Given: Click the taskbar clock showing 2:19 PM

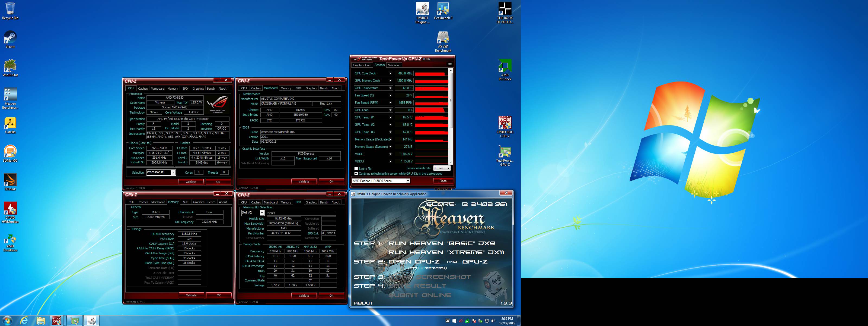Looking at the screenshot, I should click(x=507, y=321).
